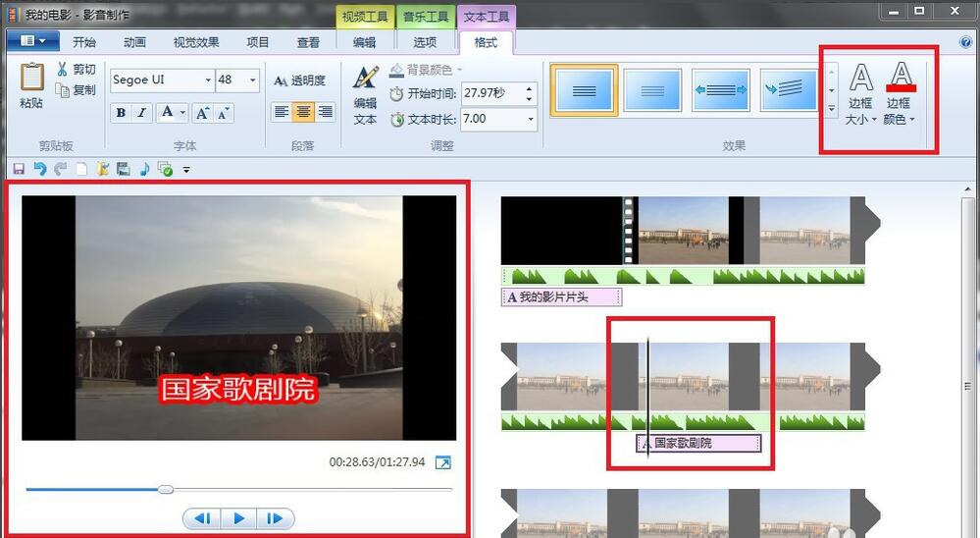This screenshot has width=980, height=538.
Task: Redo with the grey arrow icon
Action: (61, 169)
